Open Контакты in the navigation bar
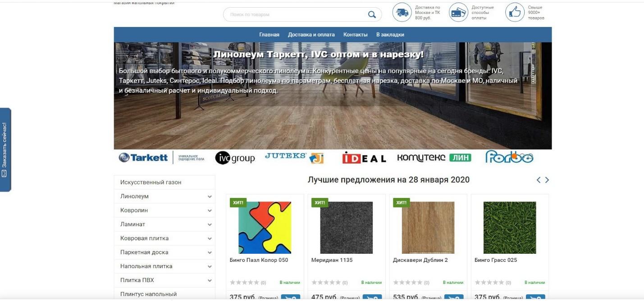The image size is (644, 301). tap(355, 35)
